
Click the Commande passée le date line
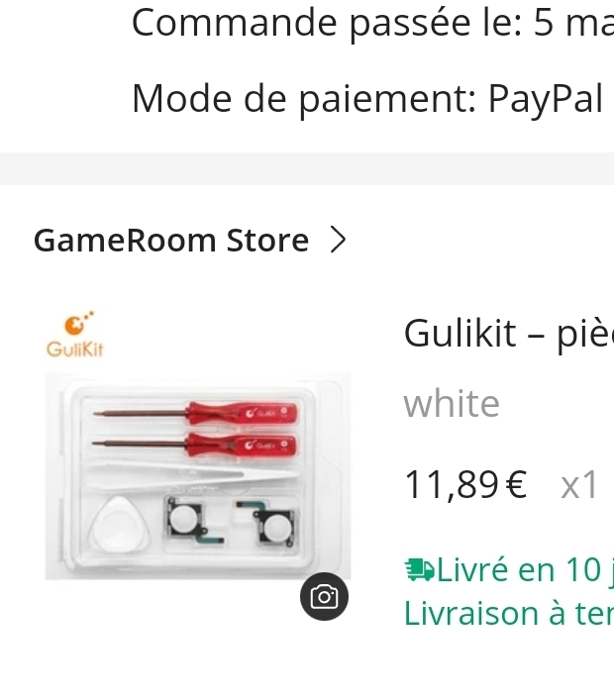click(372, 23)
